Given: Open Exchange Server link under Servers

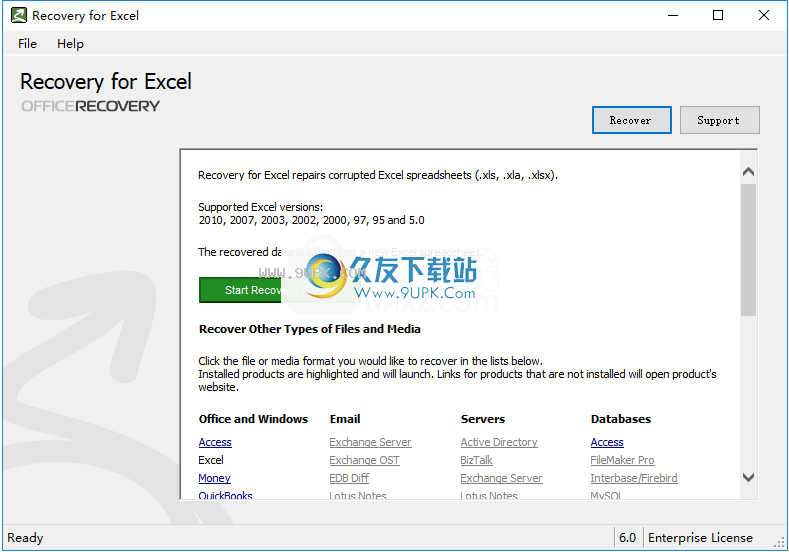Looking at the screenshot, I should pos(501,478).
